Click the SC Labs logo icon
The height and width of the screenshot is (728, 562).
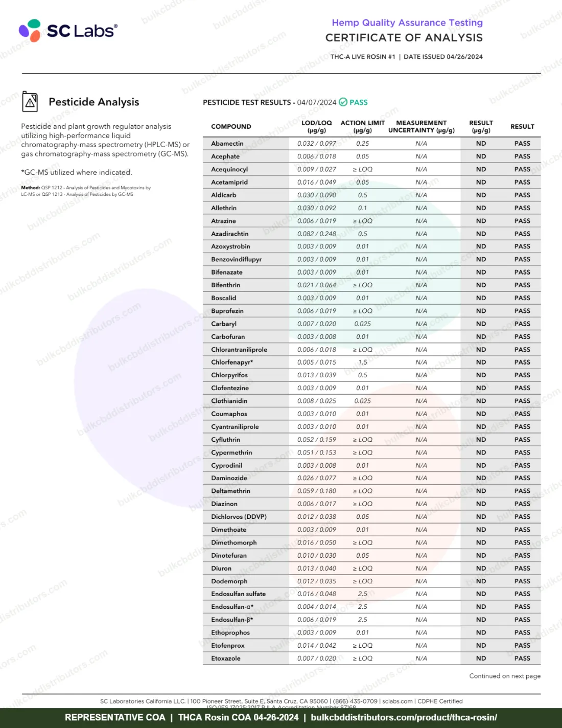(30, 31)
